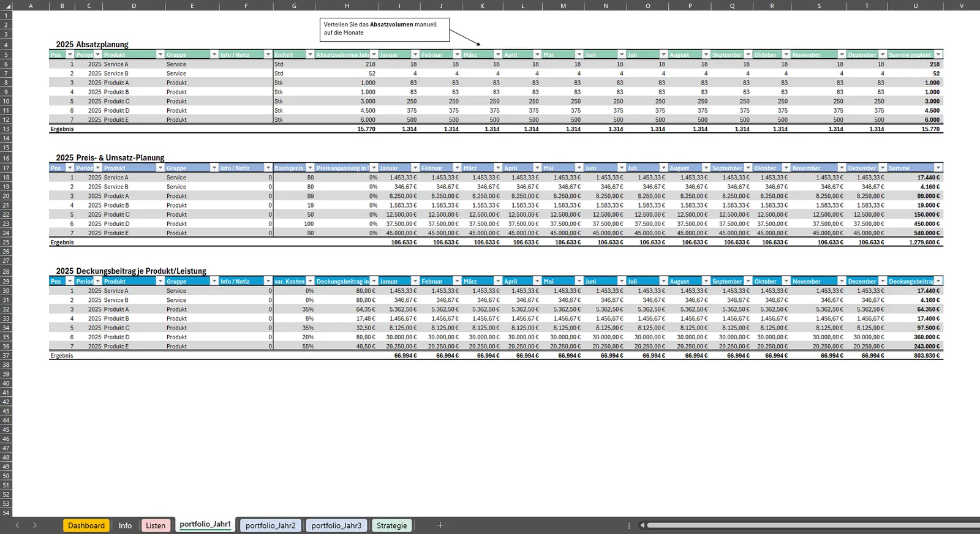Switch to portfolio_Jahr2 sheet tab
This screenshot has width=980, height=534.
pos(271,525)
